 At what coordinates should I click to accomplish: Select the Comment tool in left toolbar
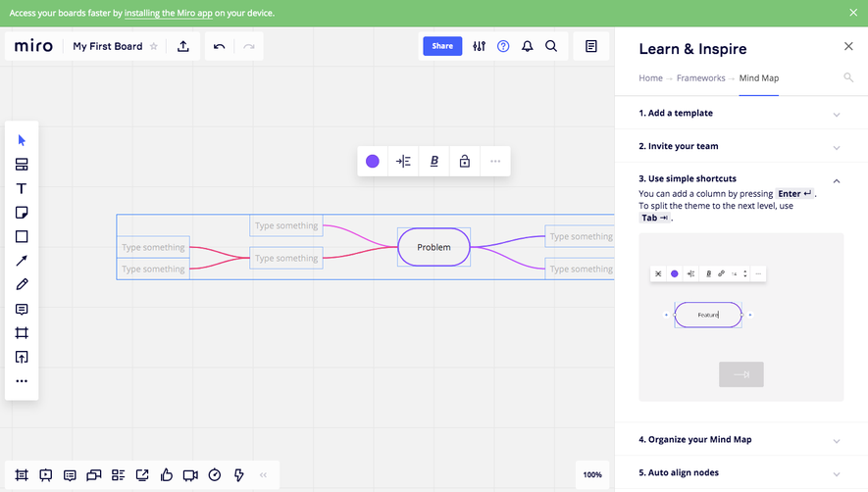click(x=22, y=309)
